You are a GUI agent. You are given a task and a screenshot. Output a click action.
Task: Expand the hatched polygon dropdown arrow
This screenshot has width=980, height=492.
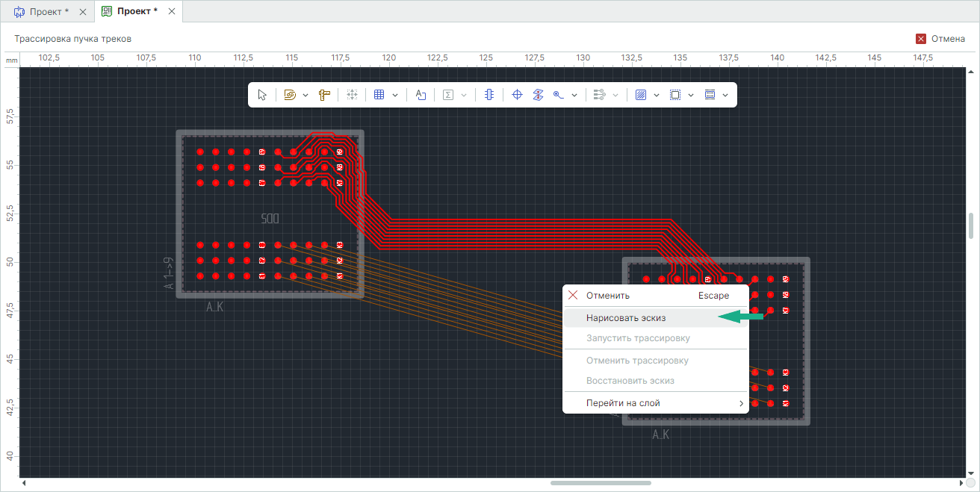click(x=657, y=96)
